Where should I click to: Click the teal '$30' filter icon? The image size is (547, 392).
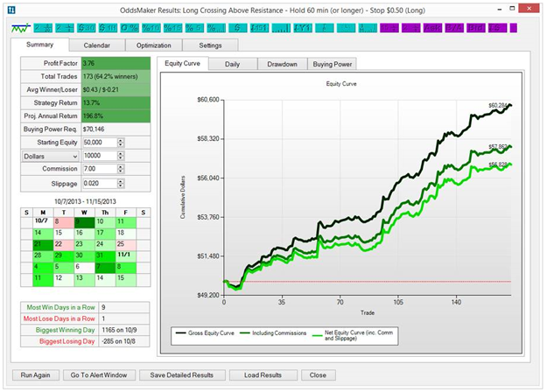click(x=86, y=28)
